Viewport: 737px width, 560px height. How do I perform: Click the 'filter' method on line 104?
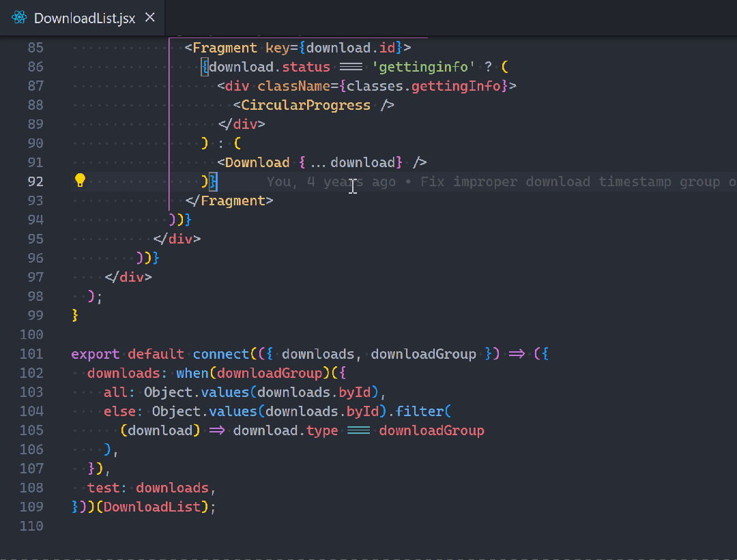tap(420, 411)
